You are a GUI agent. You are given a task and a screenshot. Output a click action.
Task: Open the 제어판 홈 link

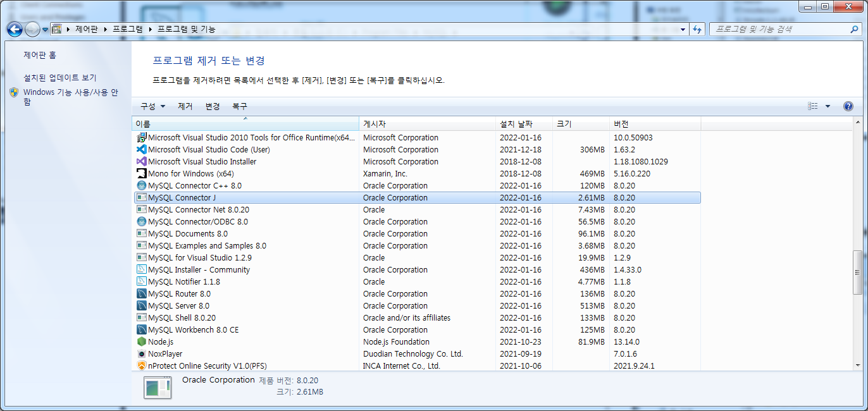coord(40,56)
